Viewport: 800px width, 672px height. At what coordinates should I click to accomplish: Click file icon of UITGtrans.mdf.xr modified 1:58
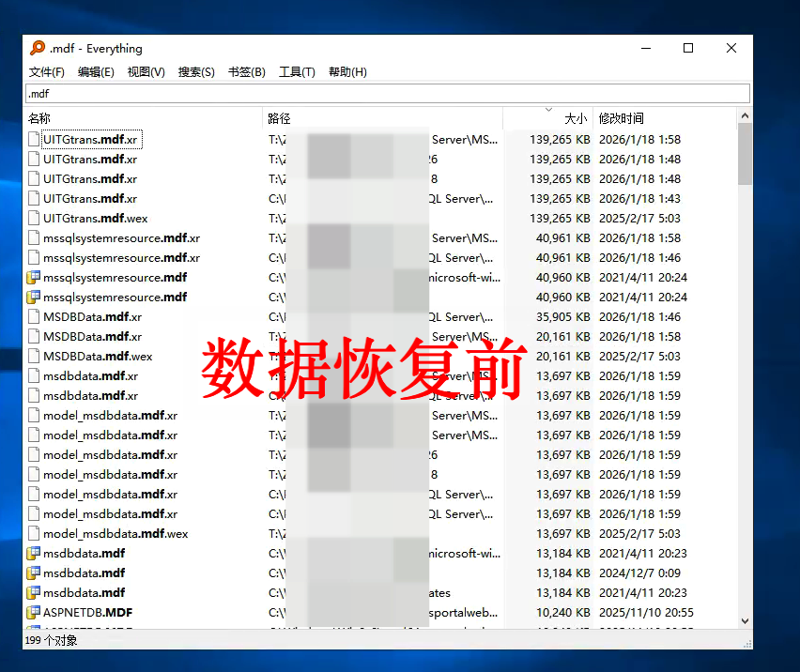34,139
